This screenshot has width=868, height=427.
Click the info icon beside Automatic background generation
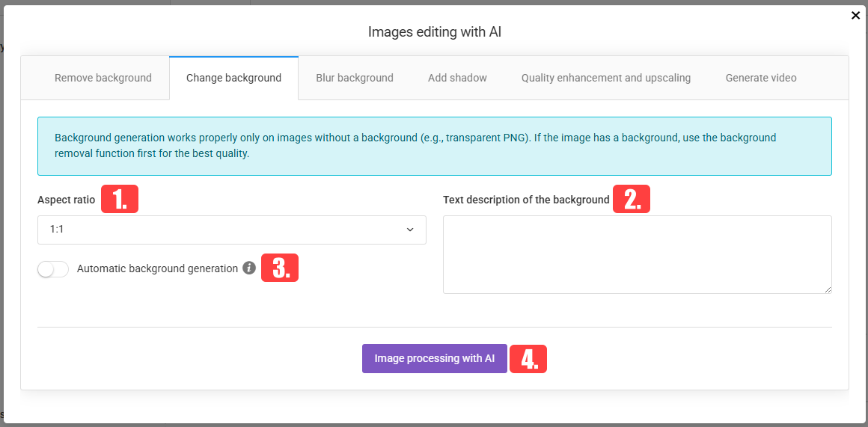tap(249, 268)
